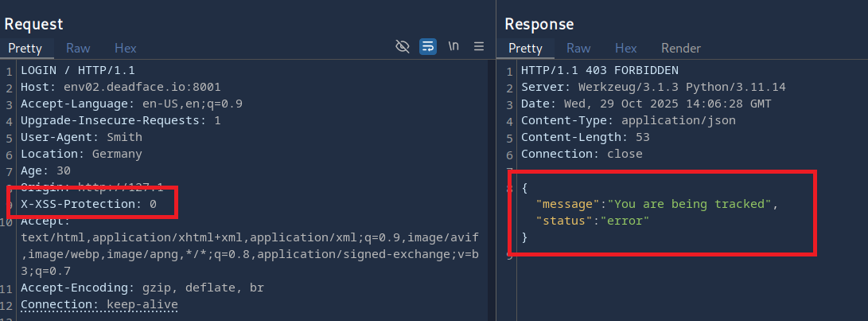Switch to the Response Raw tab

pyautogui.click(x=578, y=48)
